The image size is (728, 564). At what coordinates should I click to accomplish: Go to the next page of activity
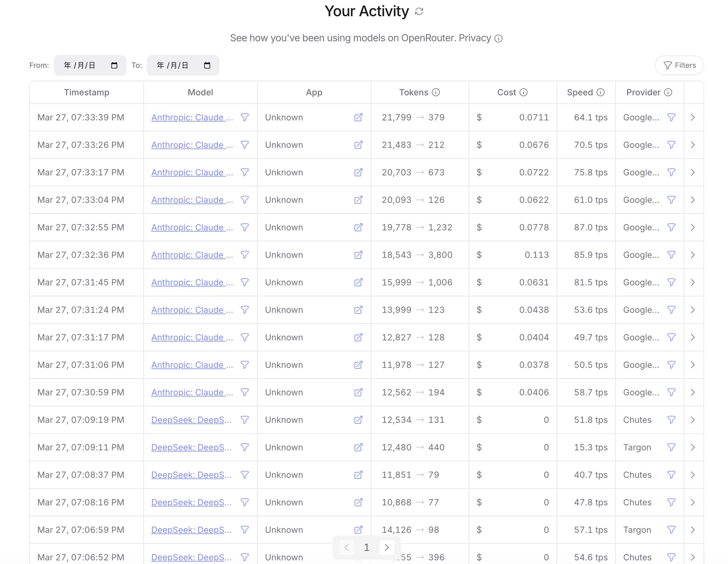387,547
